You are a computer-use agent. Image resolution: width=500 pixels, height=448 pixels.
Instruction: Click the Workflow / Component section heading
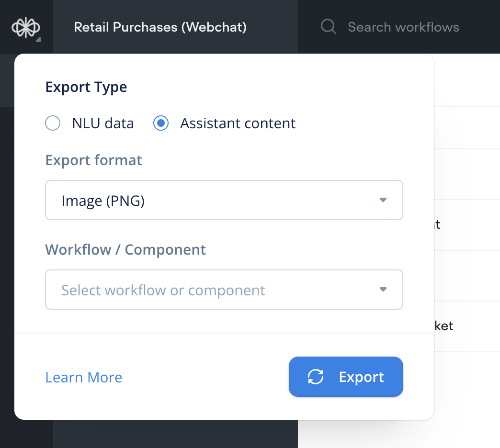click(x=125, y=249)
